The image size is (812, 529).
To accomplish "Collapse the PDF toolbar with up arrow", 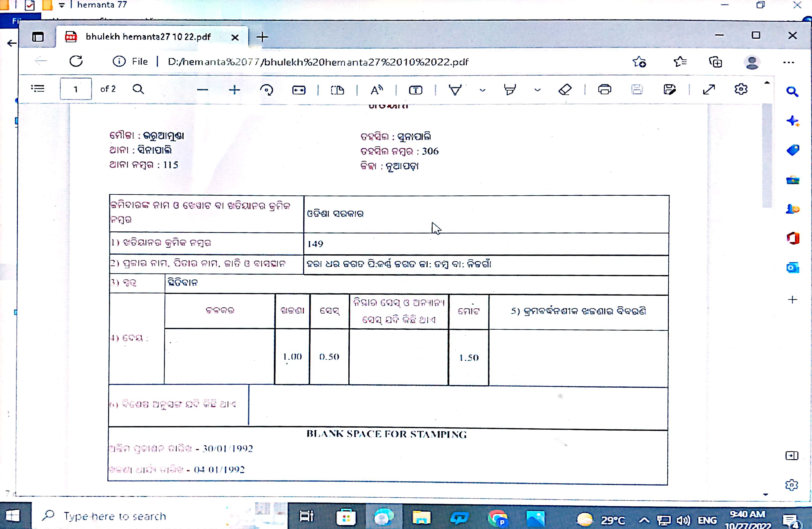I will tap(767, 83).
